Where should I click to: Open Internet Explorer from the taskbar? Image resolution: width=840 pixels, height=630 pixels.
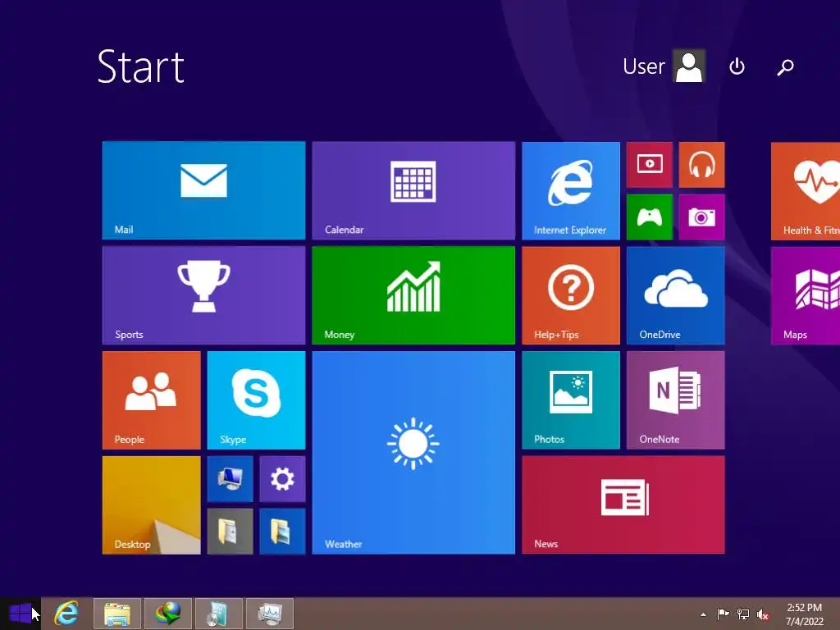point(66,614)
